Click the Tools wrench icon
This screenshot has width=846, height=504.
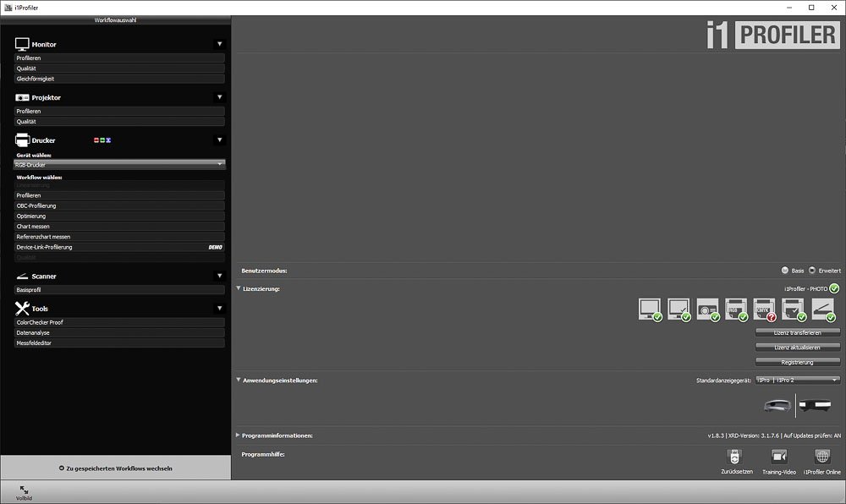[x=22, y=309]
